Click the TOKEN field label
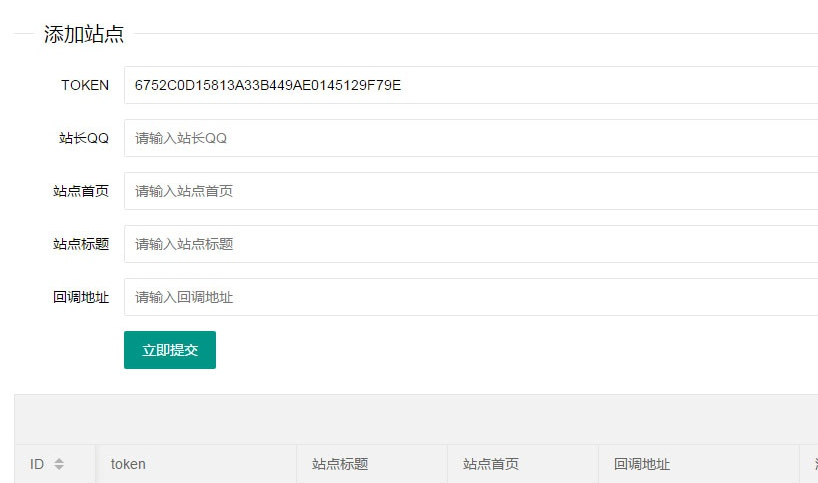This screenshot has width=818, height=483. point(85,85)
